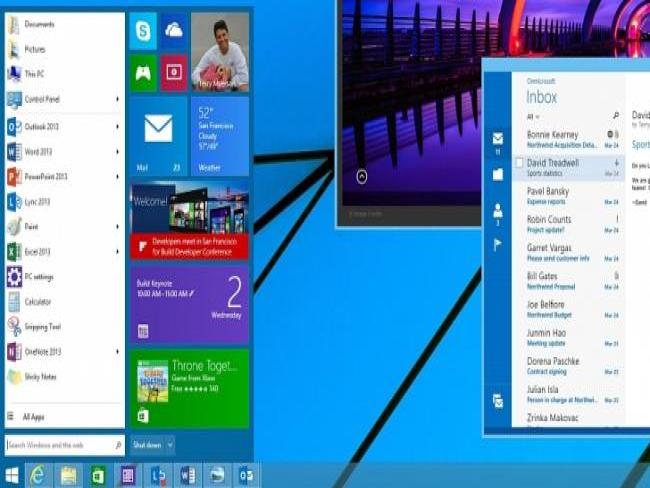
Task: Open Garret Vargas email
Action: (568, 252)
